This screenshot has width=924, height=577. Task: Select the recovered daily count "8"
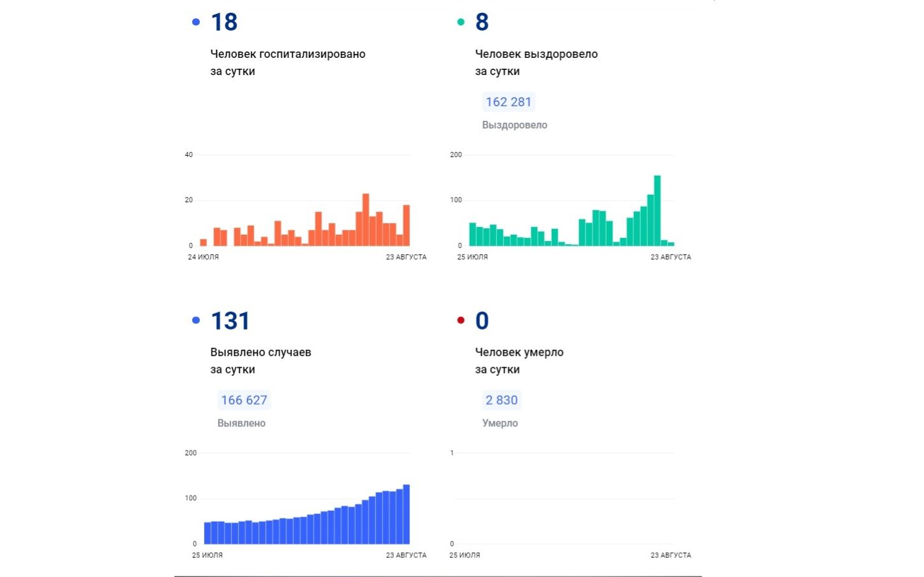click(482, 22)
